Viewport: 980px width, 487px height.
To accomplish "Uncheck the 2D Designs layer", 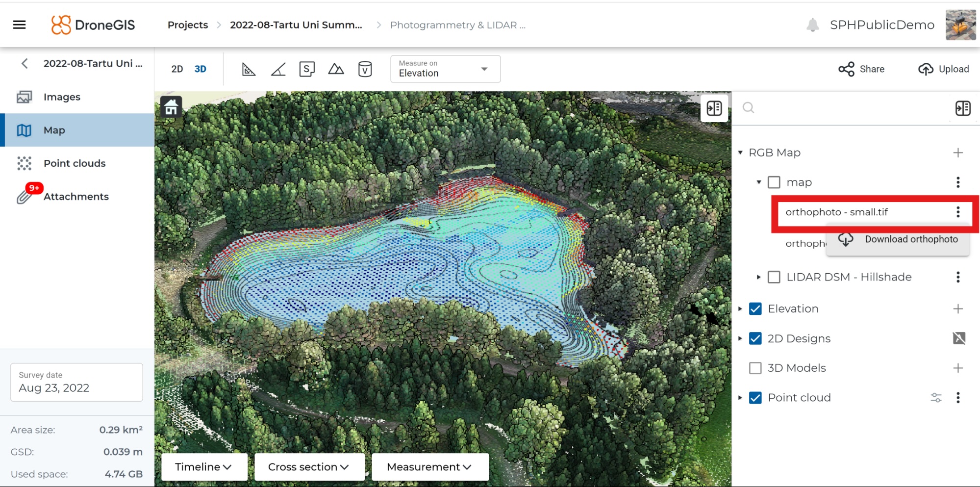I will (755, 338).
